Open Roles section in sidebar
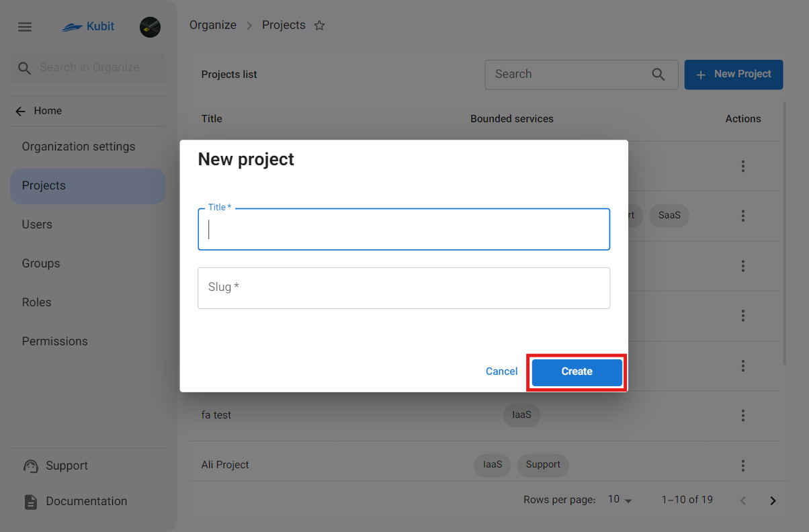 pos(87,302)
